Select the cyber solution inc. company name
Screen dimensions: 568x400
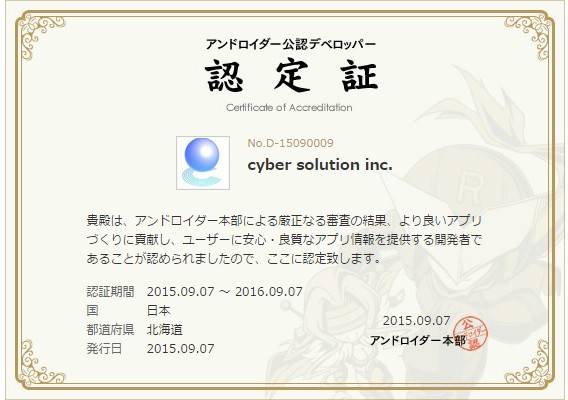pos(320,165)
